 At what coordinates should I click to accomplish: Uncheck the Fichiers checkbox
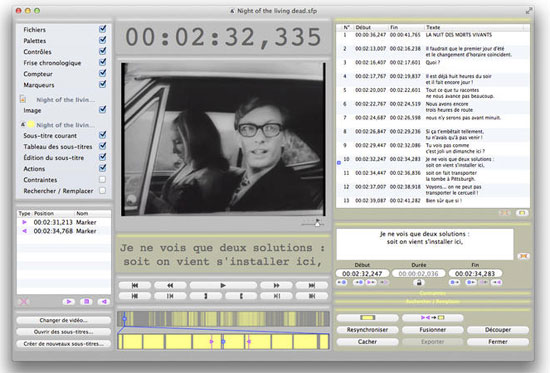pos(102,29)
